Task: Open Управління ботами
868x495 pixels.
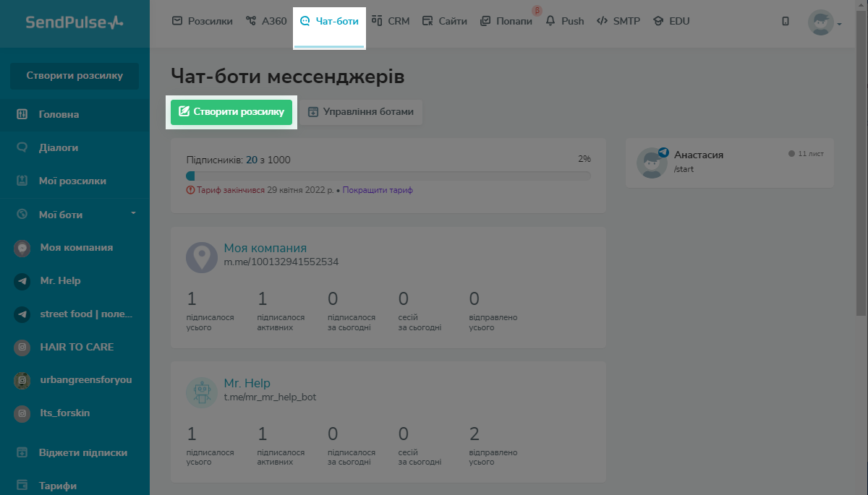Action: [361, 112]
